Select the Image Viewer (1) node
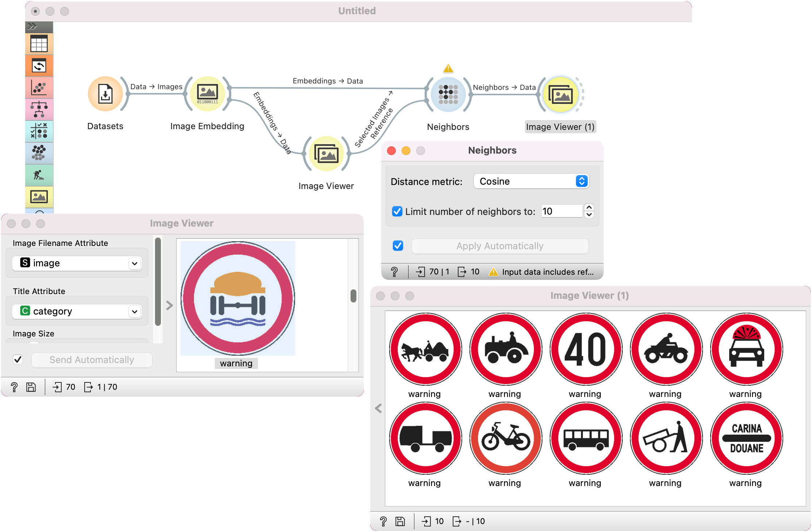The width and height of the screenshot is (812, 532). point(560,95)
